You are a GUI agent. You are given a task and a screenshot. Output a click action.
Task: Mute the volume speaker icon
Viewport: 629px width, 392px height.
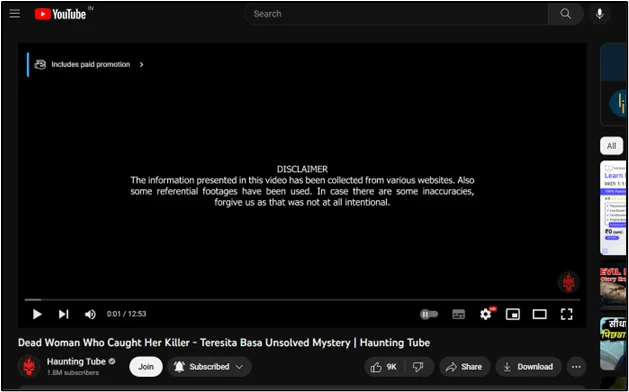point(90,314)
